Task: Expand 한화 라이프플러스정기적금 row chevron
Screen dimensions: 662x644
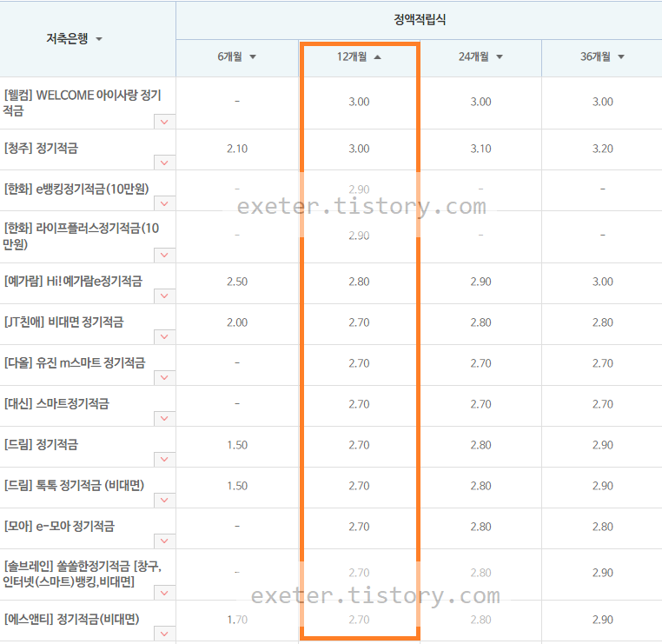Action: point(165,256)
